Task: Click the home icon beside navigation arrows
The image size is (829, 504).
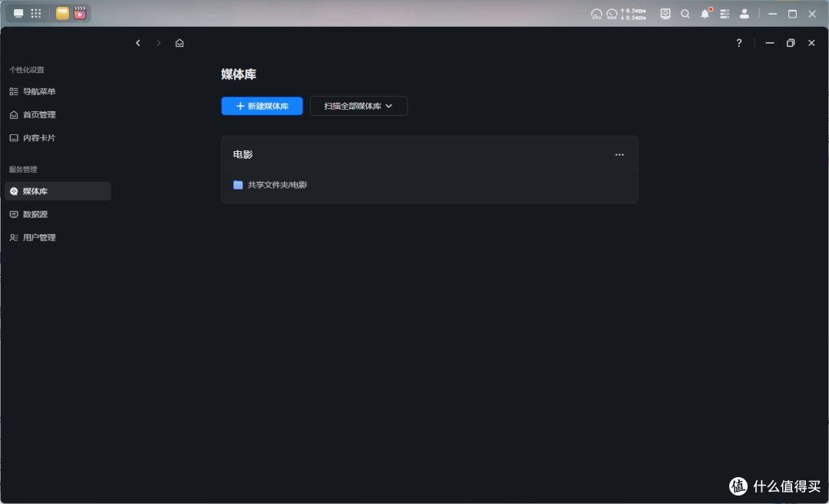Action: (x=180, y=43)
